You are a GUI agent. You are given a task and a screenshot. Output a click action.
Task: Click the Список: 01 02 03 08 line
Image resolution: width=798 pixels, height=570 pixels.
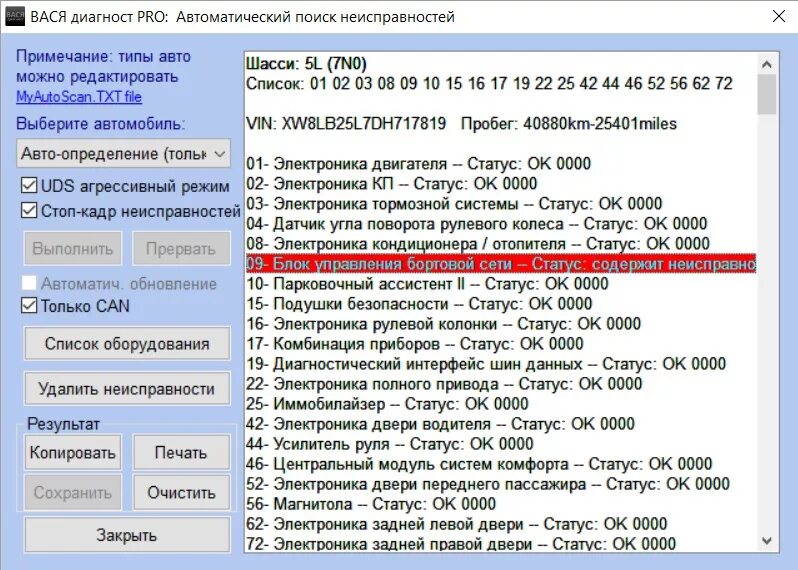(x=489, y=83)
